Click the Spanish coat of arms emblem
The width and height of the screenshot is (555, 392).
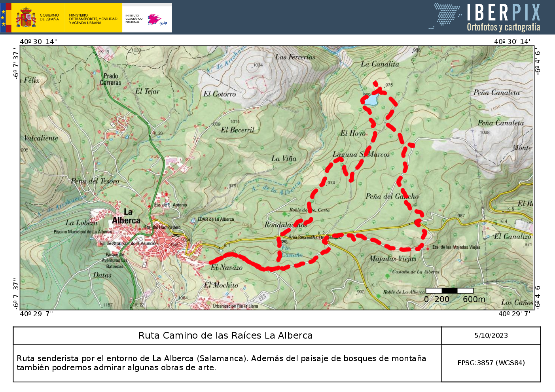pyautogui.click(x=26, y=17)
